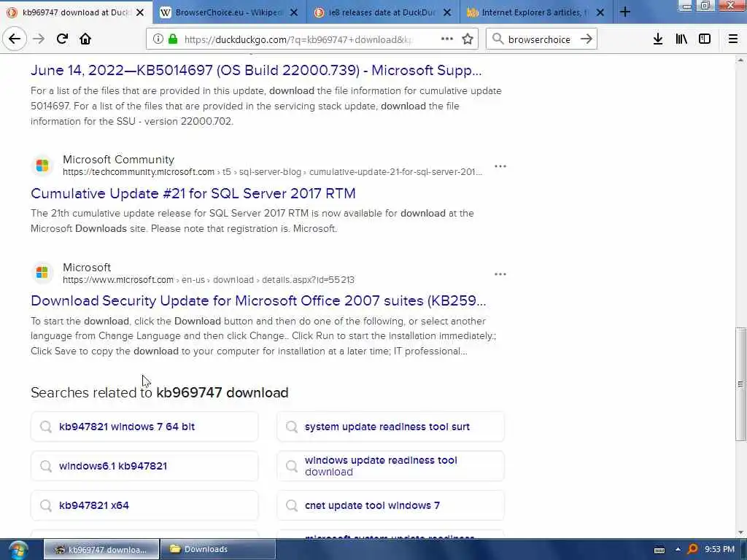
Task: Open Download Security Update for Office 2007 link
Action: tap(258, 300)
